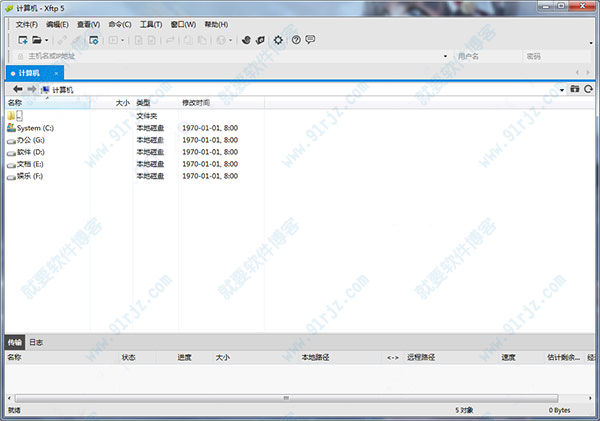Expand the host address dropdown arrow

coord(445,57)
